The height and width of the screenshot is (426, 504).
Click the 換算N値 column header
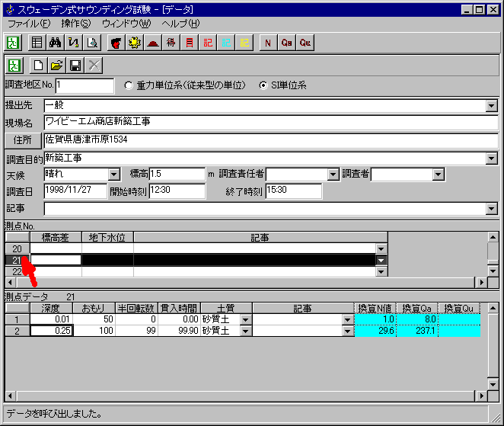[x=375, y=308]
